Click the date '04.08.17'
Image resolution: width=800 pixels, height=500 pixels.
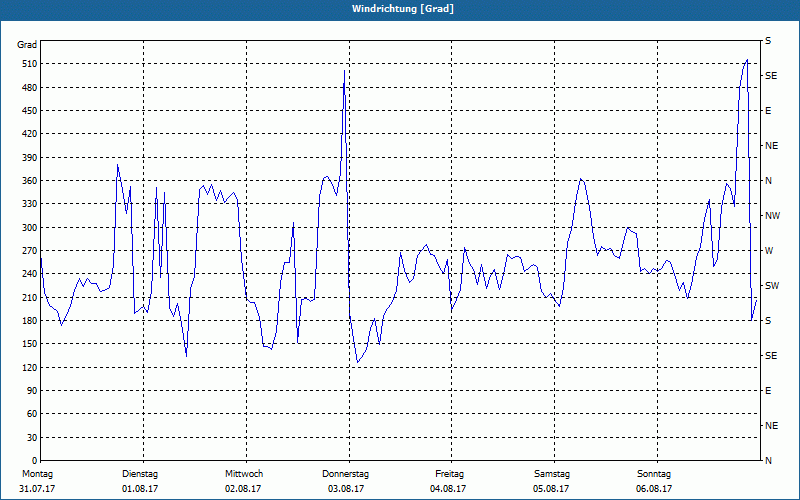point(448,489)
